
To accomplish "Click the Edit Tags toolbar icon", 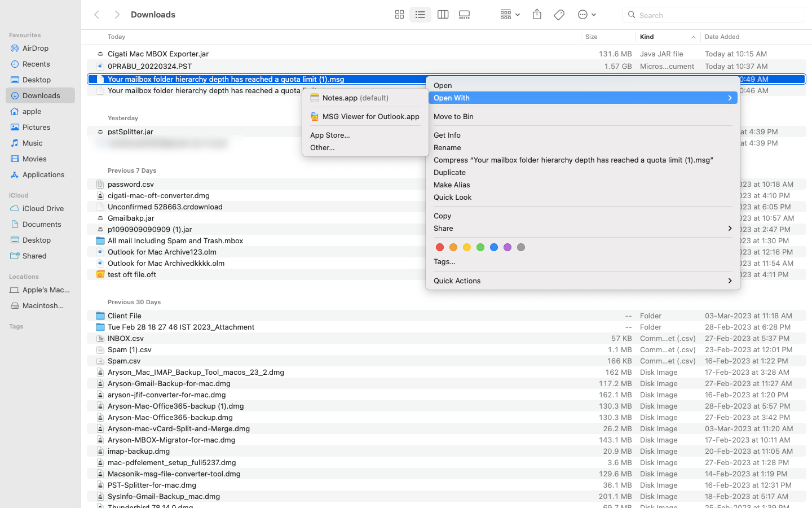I will 559,15.
